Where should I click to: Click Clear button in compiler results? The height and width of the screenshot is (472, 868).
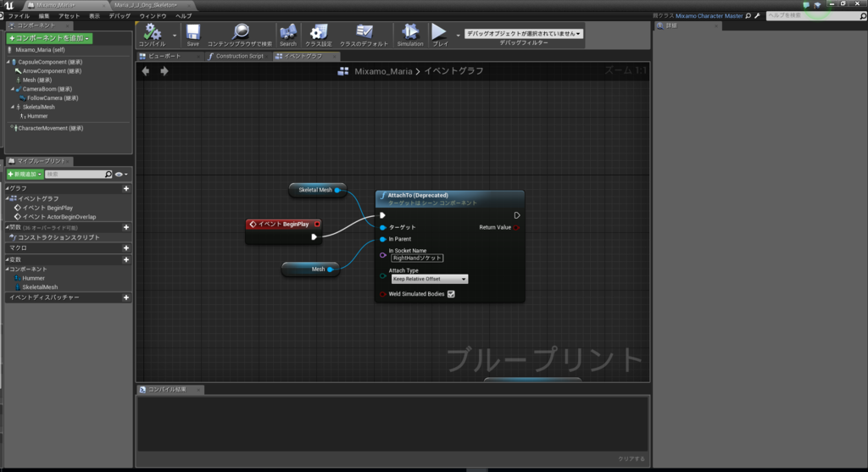pos(632,458)
